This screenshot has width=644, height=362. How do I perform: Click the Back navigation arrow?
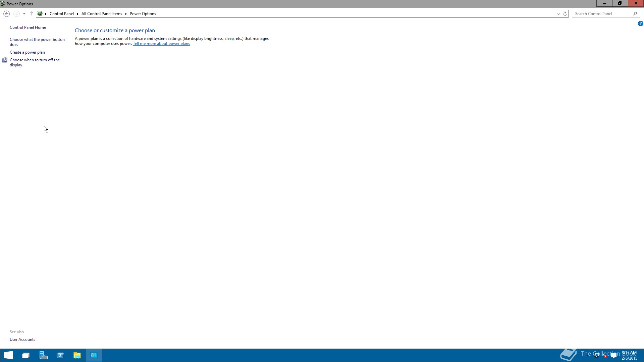tap(6, 14)
